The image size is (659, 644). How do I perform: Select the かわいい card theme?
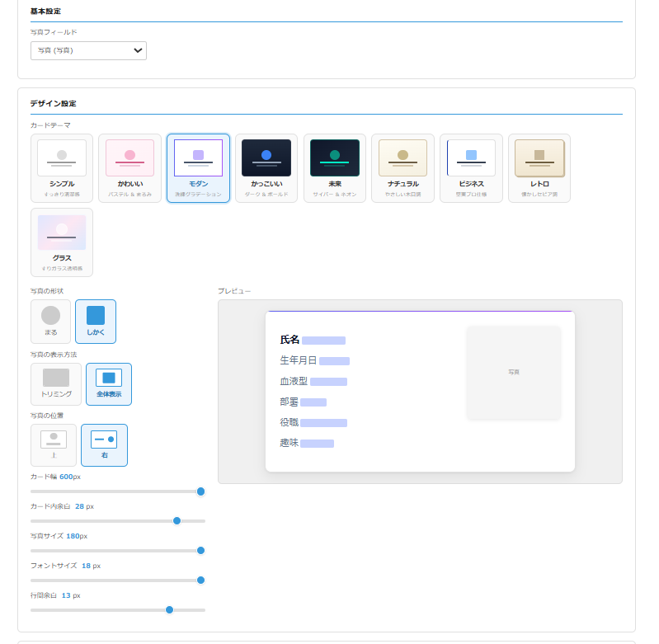[x=129, y=168]
